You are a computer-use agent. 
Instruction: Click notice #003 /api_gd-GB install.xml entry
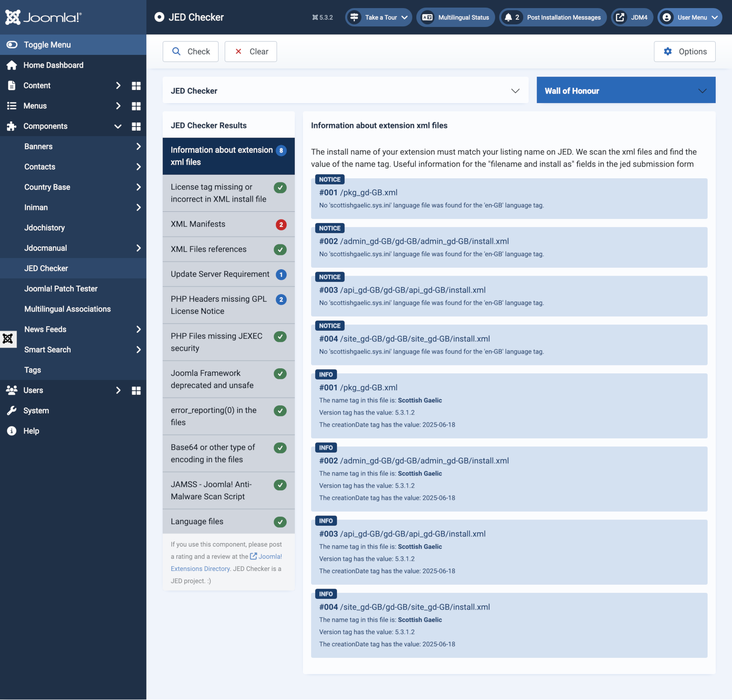pos(509,296)
